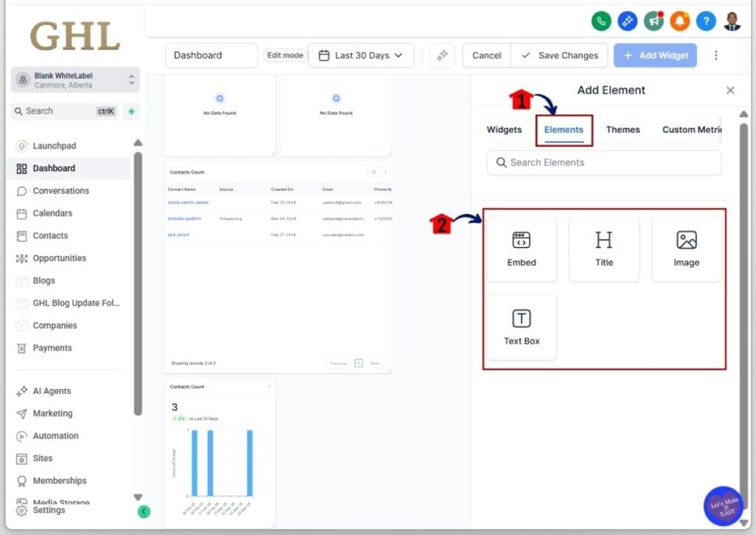Select the Embed element

coord(521,248)
